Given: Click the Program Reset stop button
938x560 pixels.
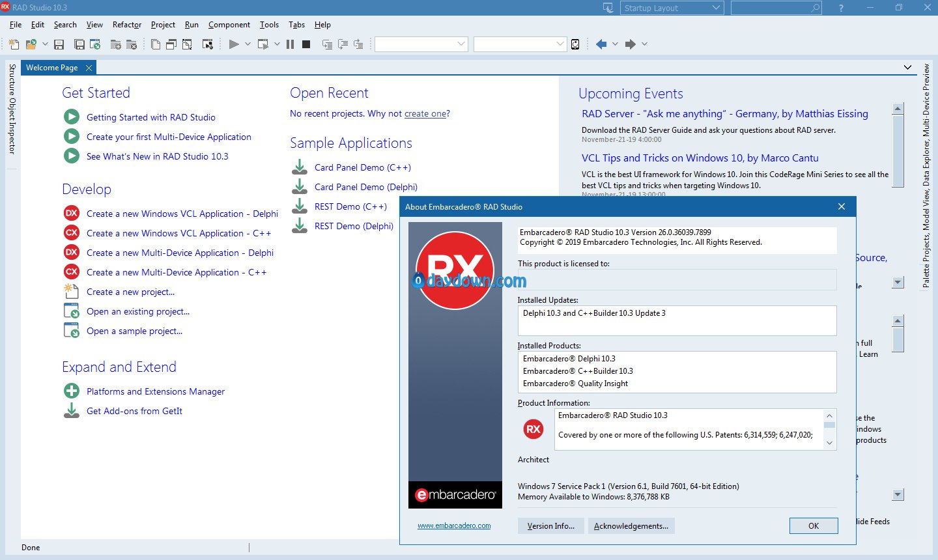Looking at the screenshot, I should click(x=306, y=44).
